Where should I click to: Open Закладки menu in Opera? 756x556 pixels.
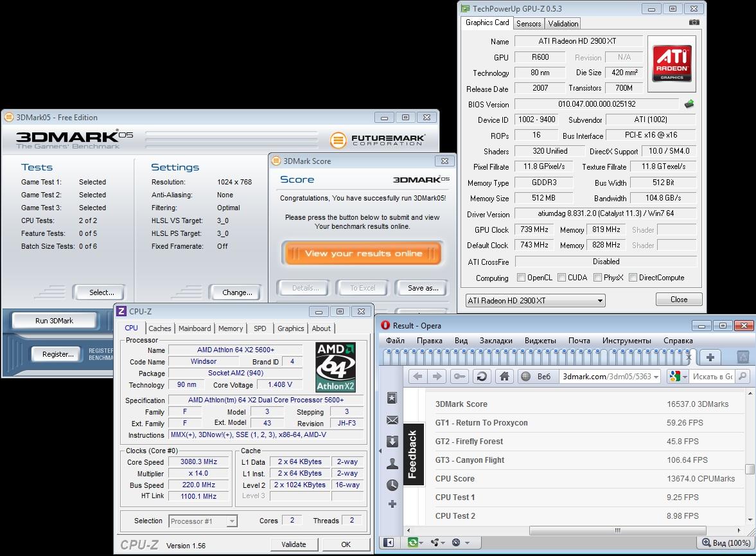[496, 340]
